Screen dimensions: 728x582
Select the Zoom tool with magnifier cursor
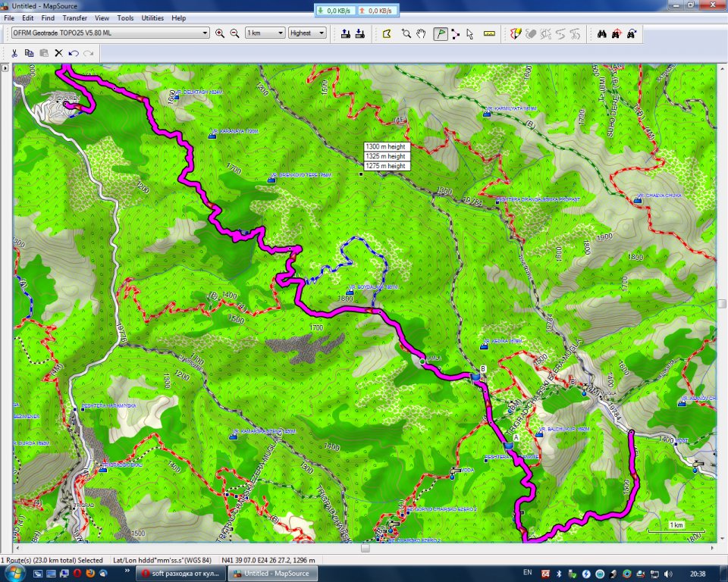(406, 33)
